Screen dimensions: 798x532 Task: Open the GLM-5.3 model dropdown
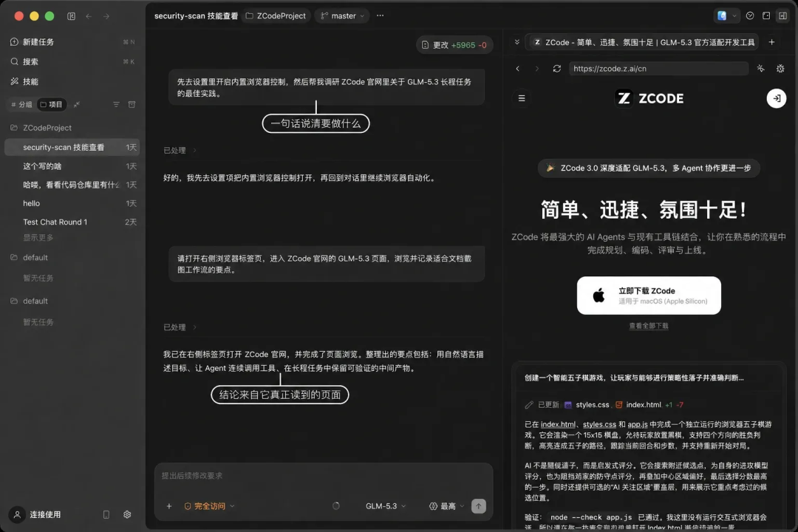coord(386,506)
